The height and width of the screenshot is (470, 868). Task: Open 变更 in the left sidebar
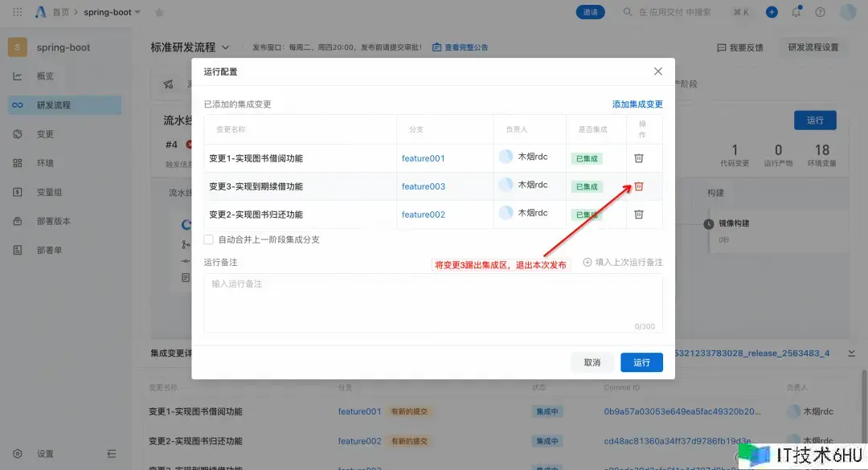point(45,134)
